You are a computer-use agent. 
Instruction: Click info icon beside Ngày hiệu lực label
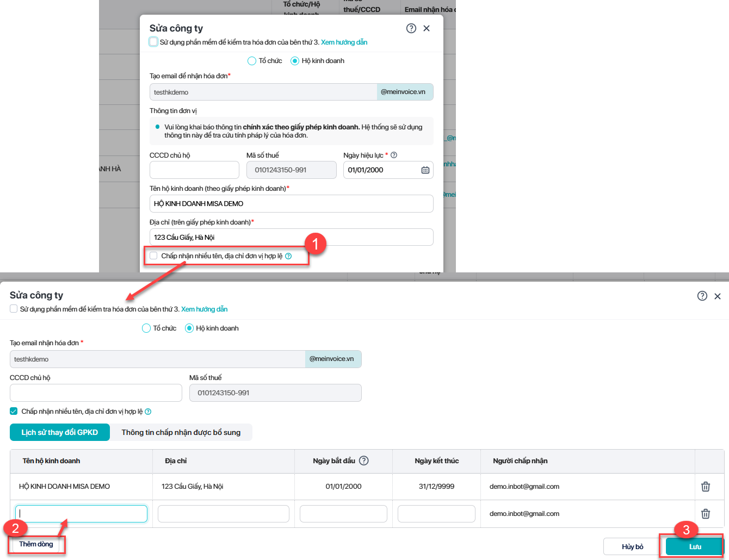[394, 155]
